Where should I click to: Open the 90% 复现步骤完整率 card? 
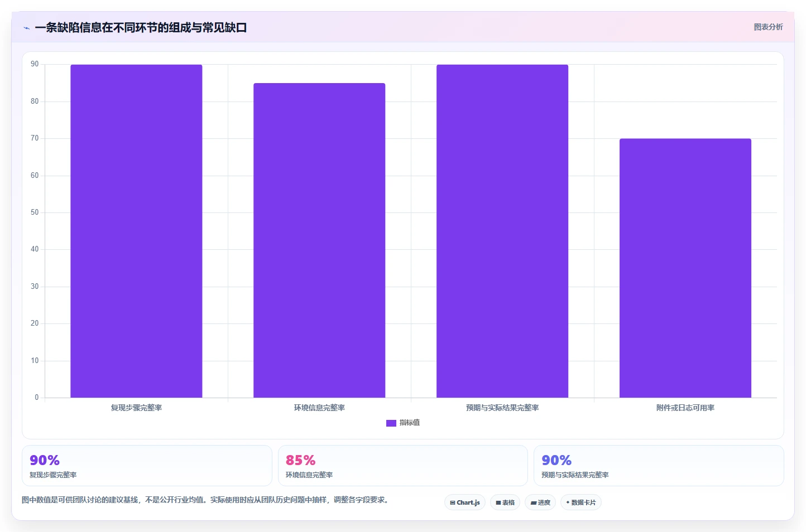pyautogui.click(x=147, y=466)
